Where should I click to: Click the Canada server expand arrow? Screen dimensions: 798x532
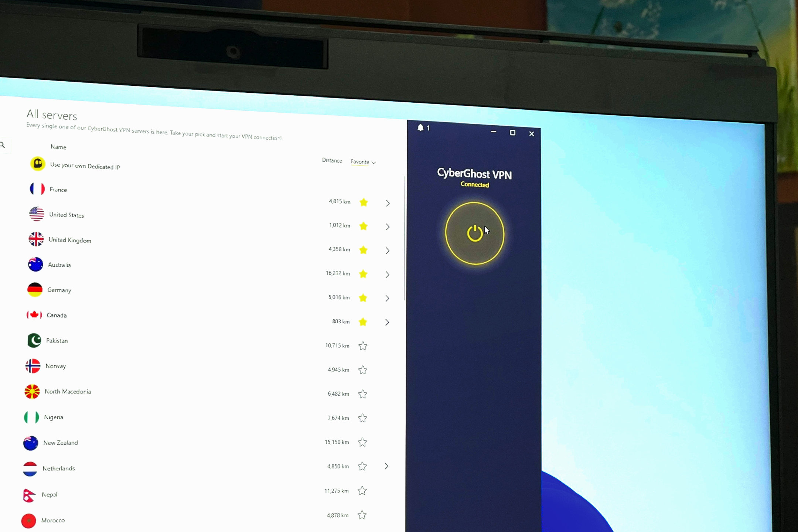[x=387, y=322]
